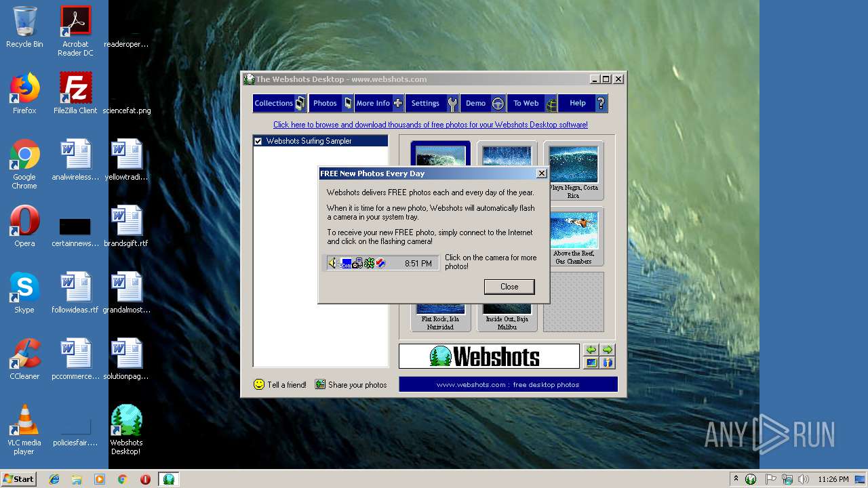The height and width of the screenshot is (488, 868).
Task: Select the FileZilla Client desktop icon
Action: click(75, 94)
